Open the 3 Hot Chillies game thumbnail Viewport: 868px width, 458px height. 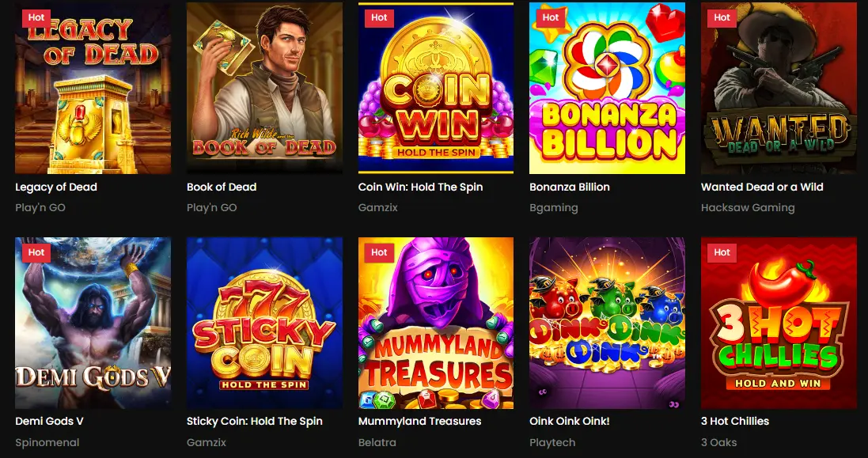[x=779, y=323]
